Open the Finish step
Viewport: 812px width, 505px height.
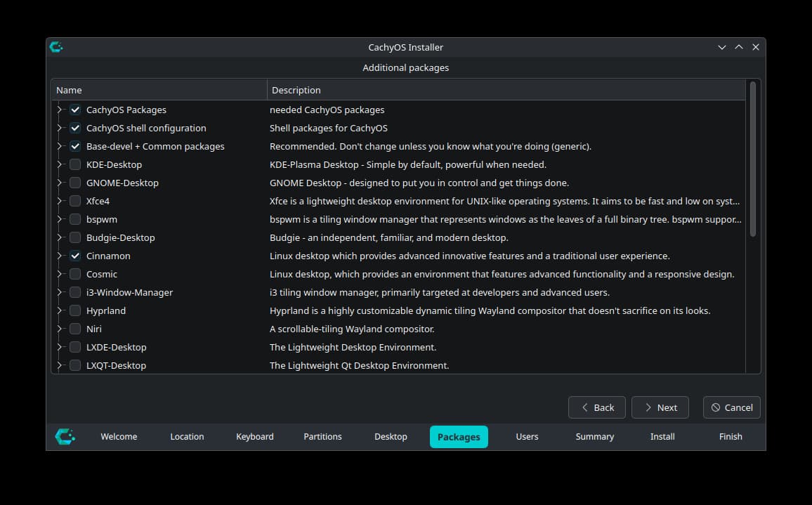tap(731, 437)
